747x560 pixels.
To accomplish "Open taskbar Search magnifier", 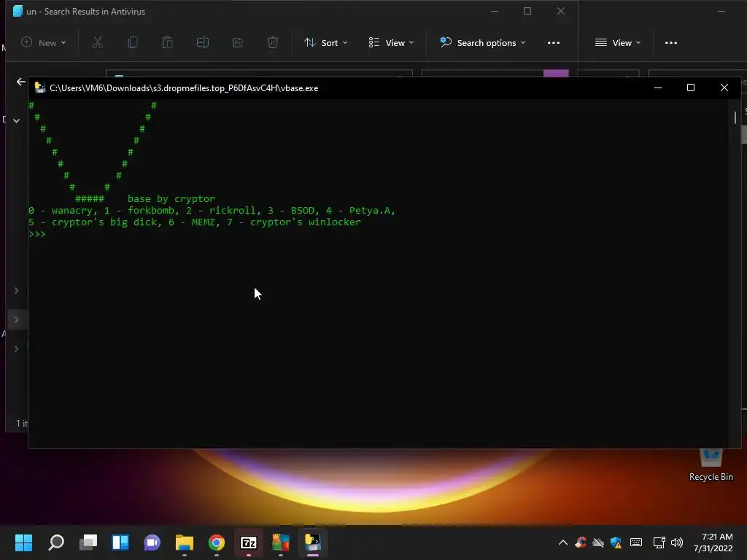I will [x=56, y=542].
